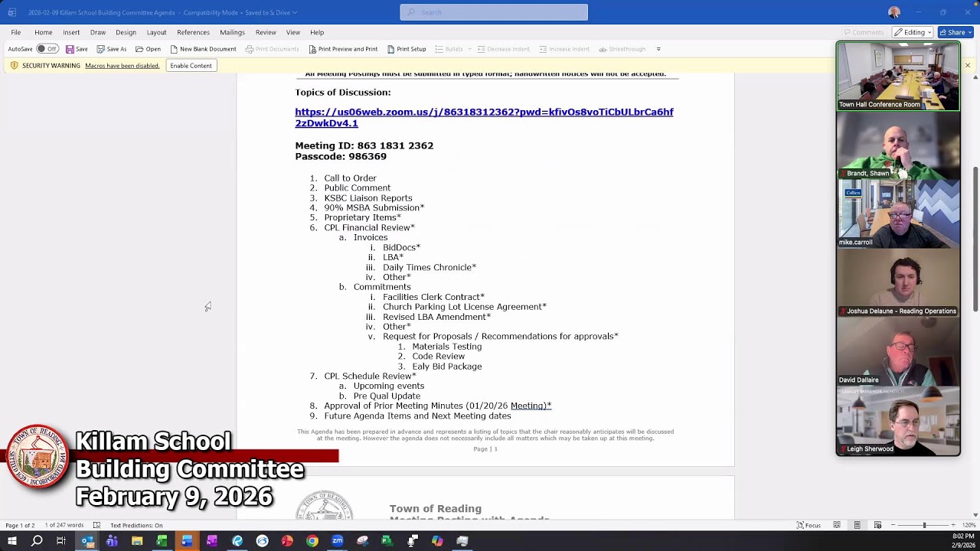Viewport: 980px width, 551px height.
Task: Click the zoom out minus button
Action: pyautogui.click(x=892, y=525)
